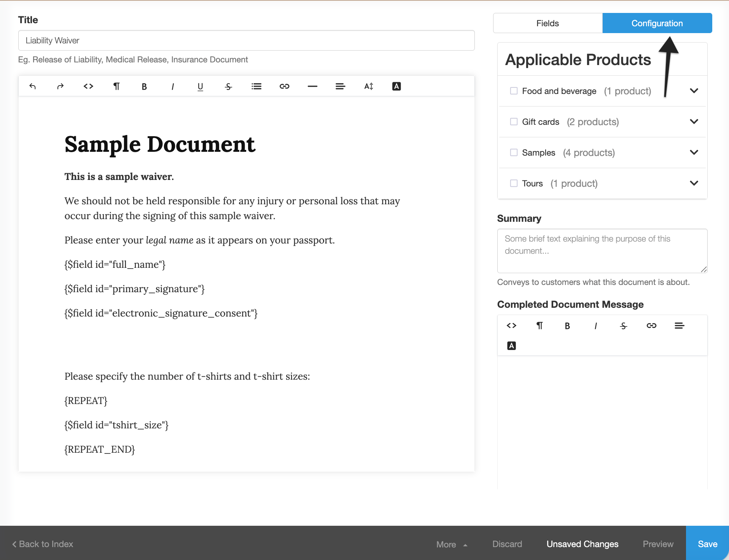Image resolution: width=729 pixels, height=560 pixels.
Task: Expand the Tours product list
Action: pos(694,183)
